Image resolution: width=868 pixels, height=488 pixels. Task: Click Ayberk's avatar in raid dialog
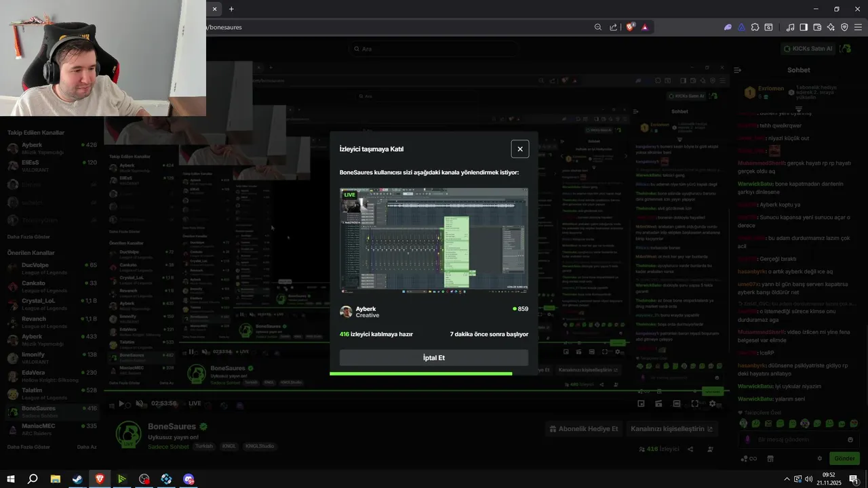pyautogui.click(x=346, y=312)
